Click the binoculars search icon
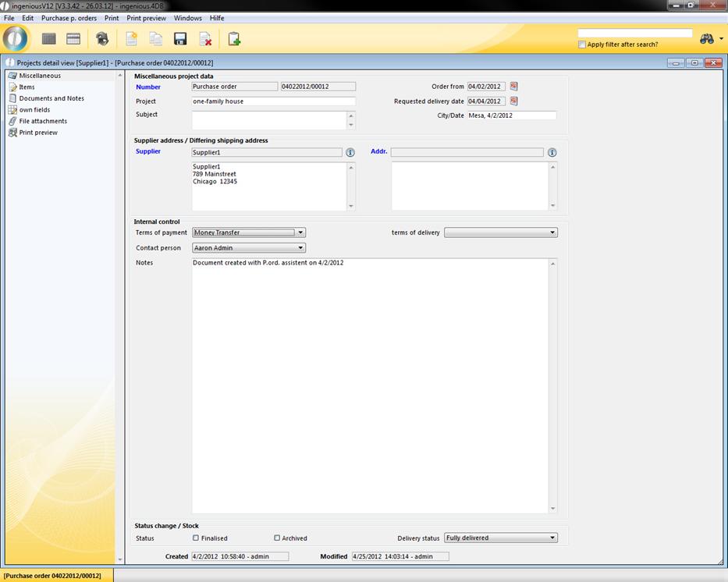728x582 pixels. pos(707,39)
